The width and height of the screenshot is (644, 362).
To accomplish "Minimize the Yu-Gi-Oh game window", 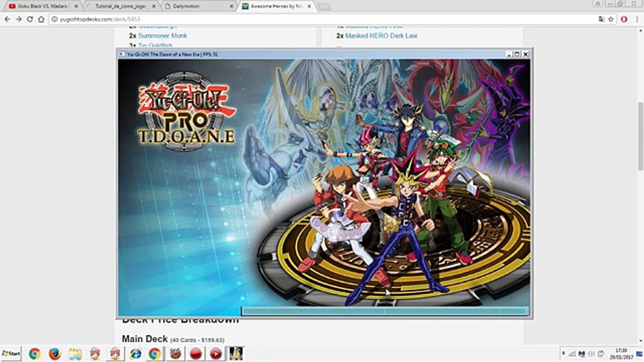I will tap(509, 54).
